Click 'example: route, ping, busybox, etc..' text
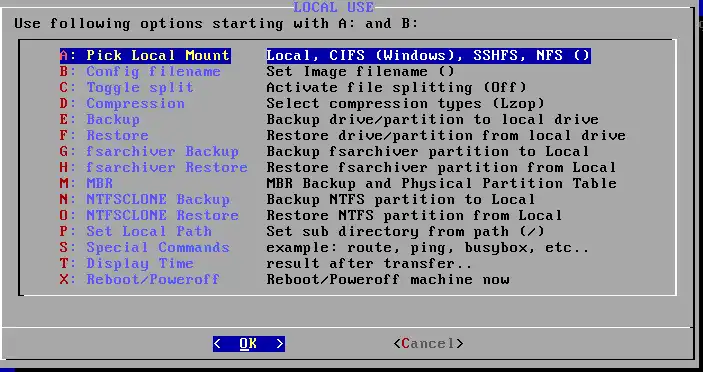Viewport: 703px width, 372px height. pyautogui.click(x=428, y=247)
